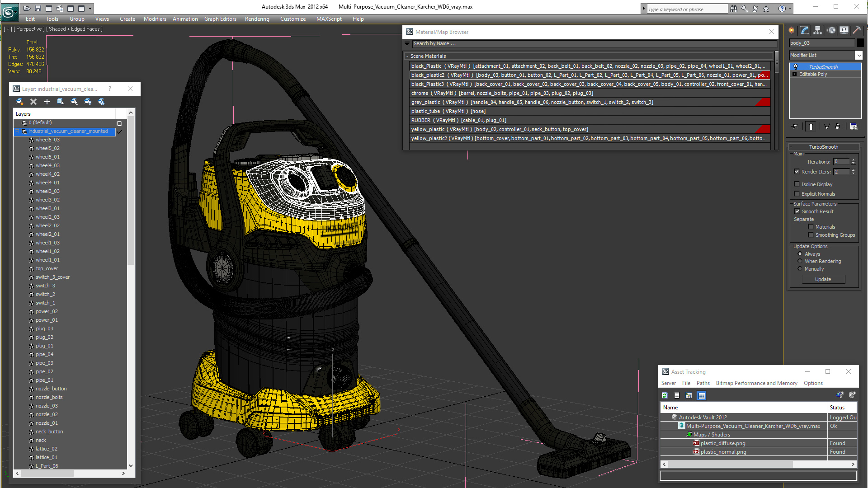This screenshot has width=868, height=488.
Task: Collapse industrial_vacuum_cleaner_mounted layer expander
Action: coord(17,131)
